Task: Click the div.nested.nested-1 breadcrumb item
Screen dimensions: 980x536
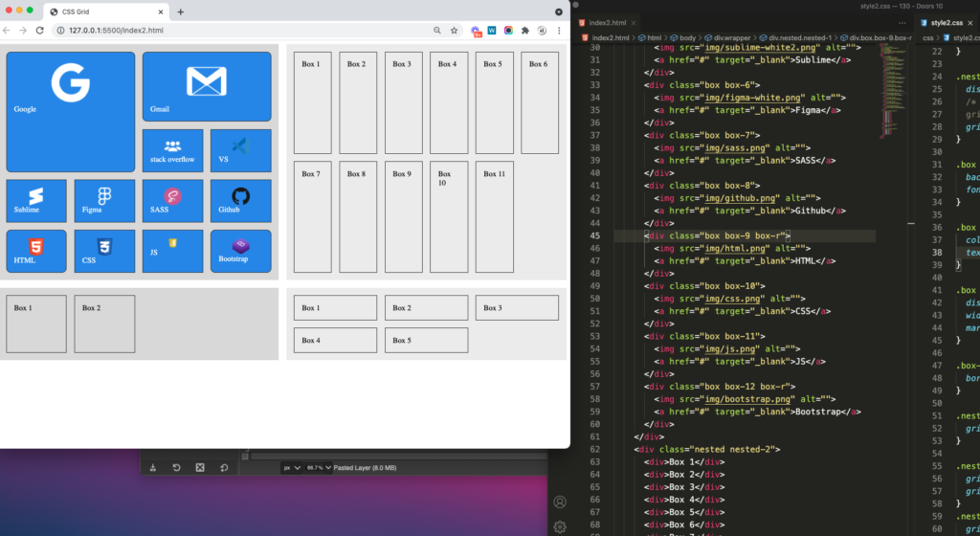Action: [x=795, y=37]
